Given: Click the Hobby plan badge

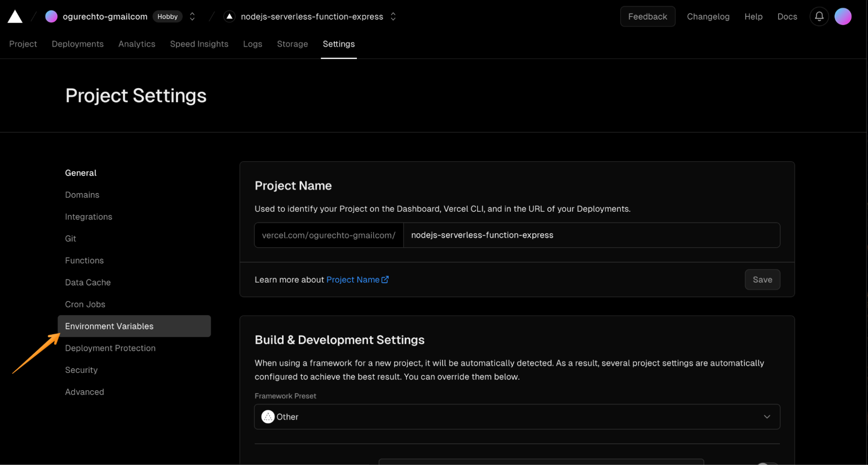Looking at the screenshot, I should pyautogui.click(x=168, y=16).
